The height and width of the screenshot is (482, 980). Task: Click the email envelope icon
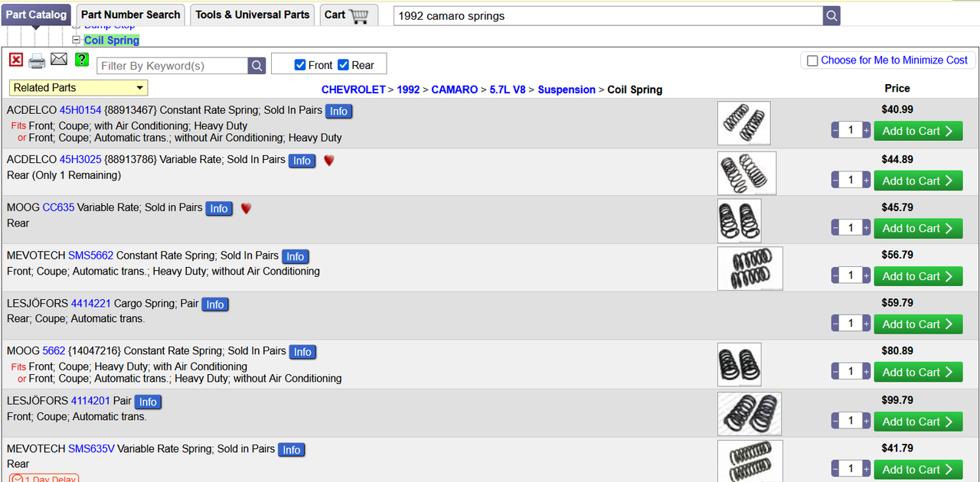click(x=59, y=60)
